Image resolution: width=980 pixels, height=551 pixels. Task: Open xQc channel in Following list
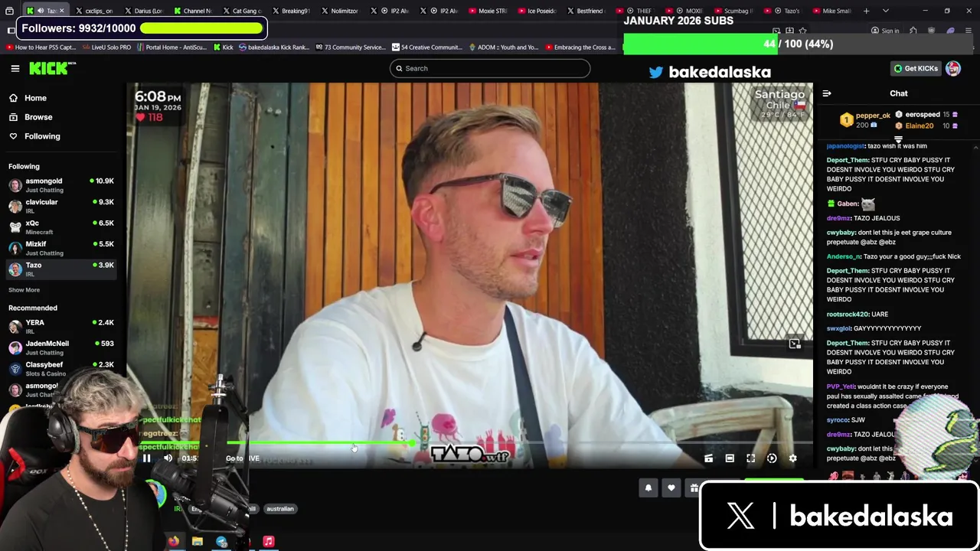tap(61, 227)
